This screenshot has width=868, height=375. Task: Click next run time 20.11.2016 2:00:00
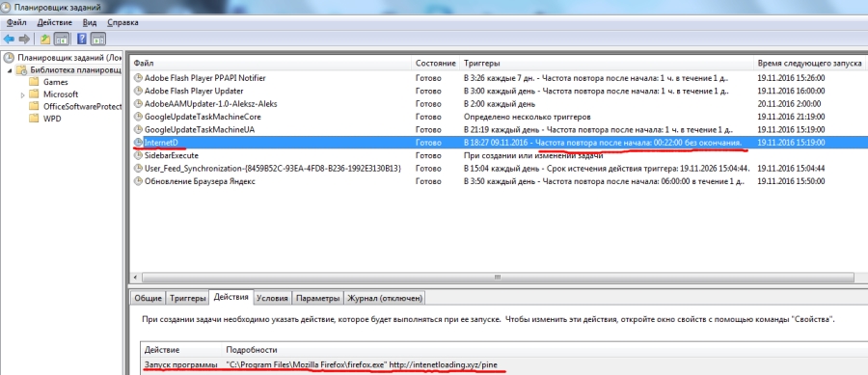(789, 104)
